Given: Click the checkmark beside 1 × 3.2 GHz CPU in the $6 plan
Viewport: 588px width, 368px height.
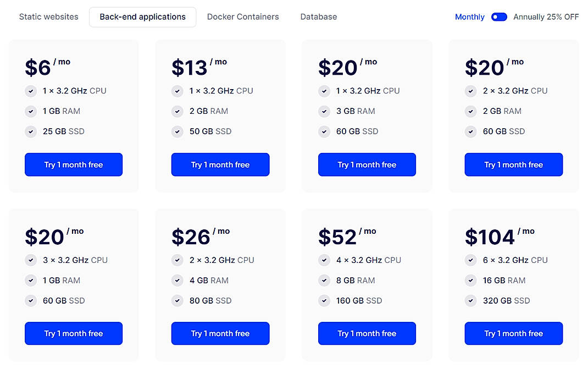Looking at the screenshot, I should pyautogui.click(x=31, y=91).
